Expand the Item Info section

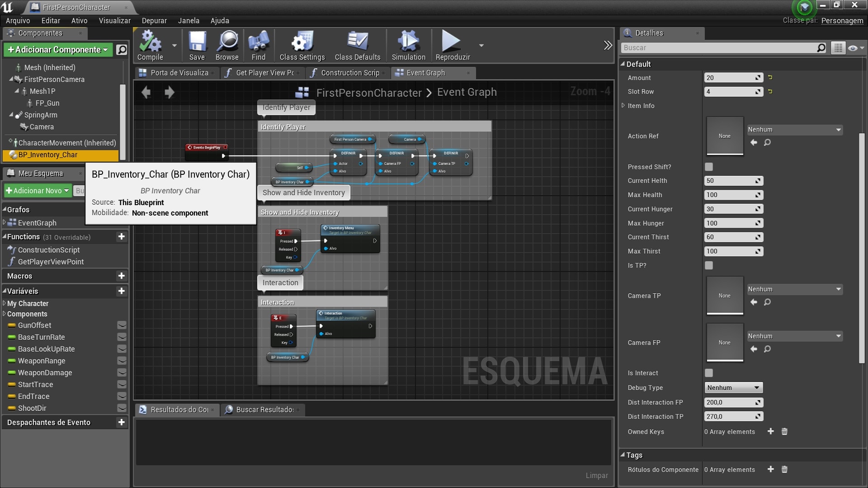click(623, 106)
